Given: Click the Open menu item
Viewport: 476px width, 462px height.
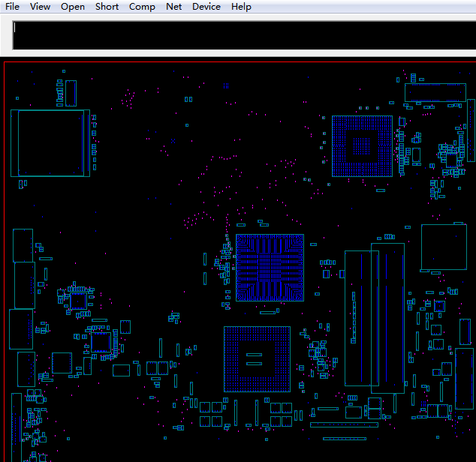Looking at the screenshot, I should click(73, 6).
